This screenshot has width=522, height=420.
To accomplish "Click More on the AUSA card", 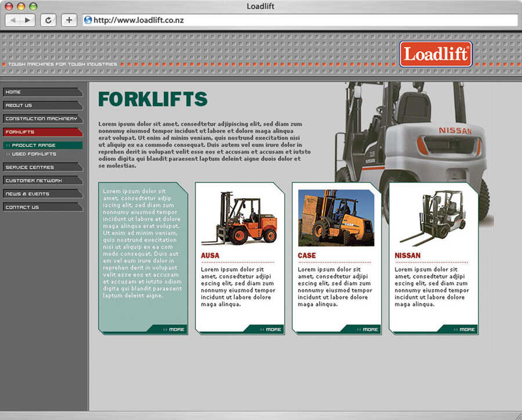I will click(x=270, y=329).
